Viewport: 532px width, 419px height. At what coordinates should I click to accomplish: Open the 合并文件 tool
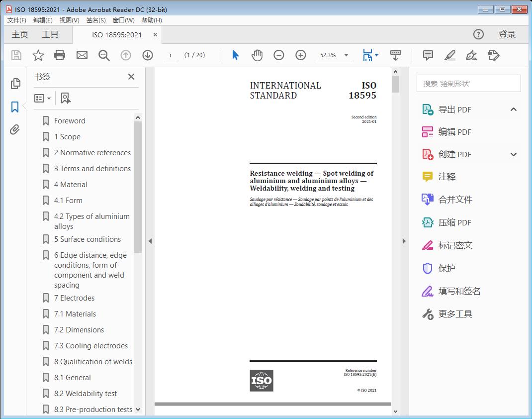447,200
